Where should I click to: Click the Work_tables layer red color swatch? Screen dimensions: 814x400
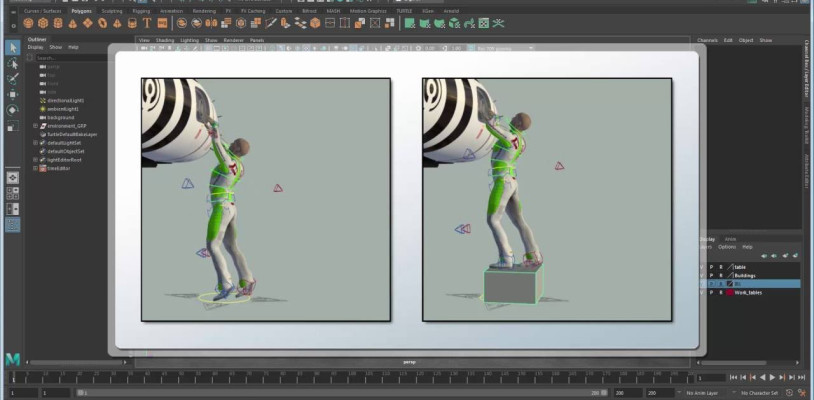click(729, 293)
